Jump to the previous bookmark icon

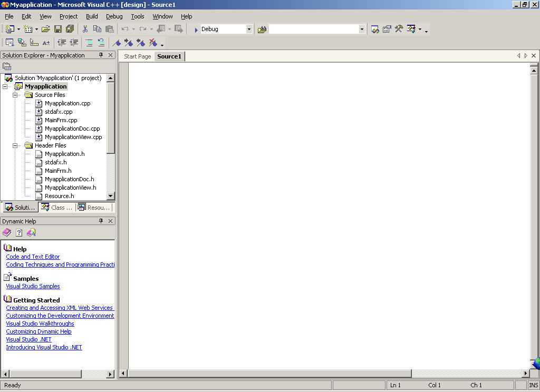point(141,43)
